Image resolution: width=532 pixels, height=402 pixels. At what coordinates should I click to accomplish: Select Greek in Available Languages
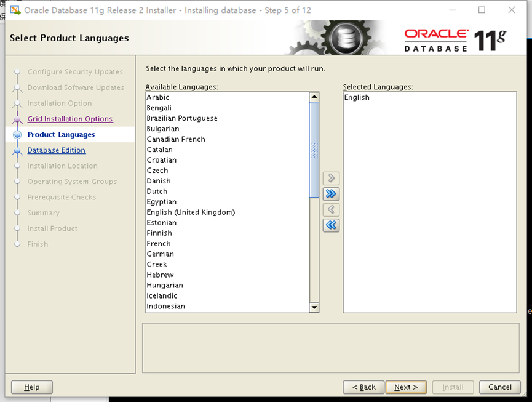[x=228, y=265]
